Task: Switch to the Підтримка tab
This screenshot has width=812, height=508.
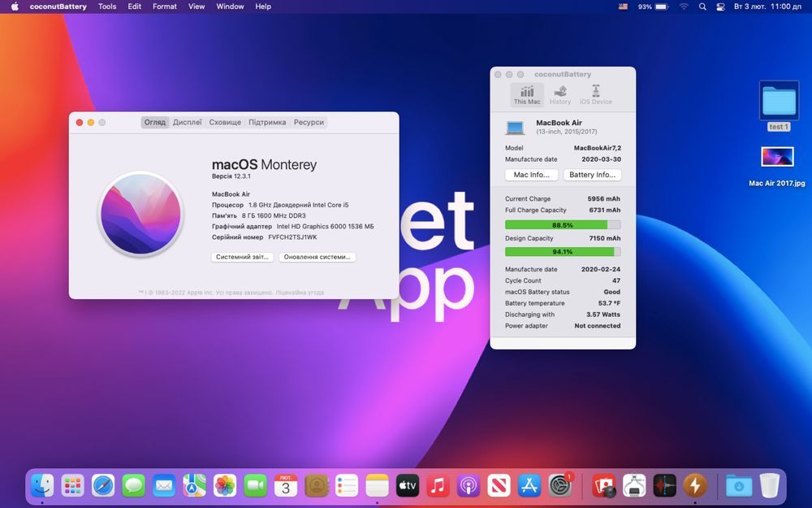Action: click(267, 123)
